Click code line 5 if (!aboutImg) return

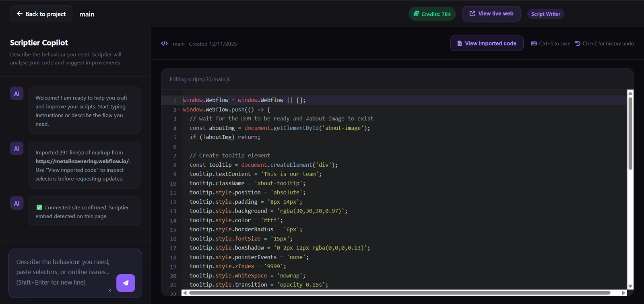pyautogui.click(x=225, y=137)
